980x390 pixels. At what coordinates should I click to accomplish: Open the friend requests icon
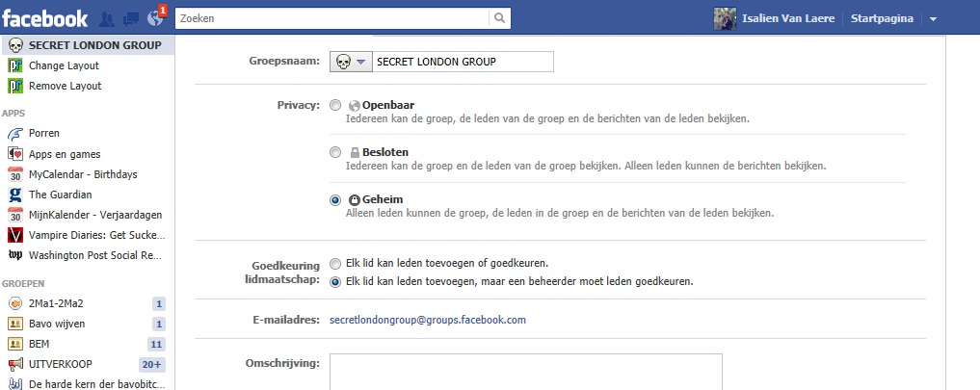pos(108,18)
